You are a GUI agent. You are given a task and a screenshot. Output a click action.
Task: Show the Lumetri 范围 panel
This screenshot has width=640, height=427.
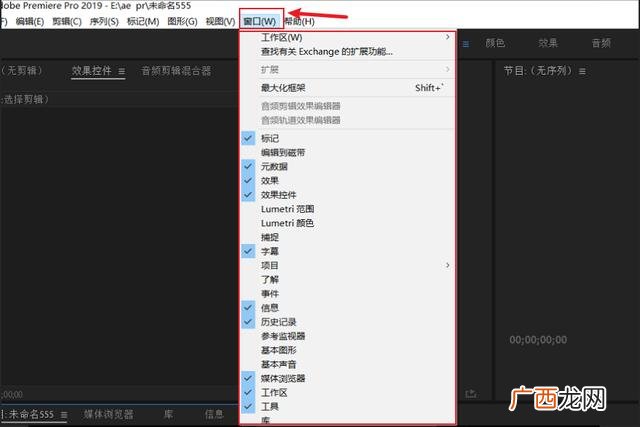point(348,209)
